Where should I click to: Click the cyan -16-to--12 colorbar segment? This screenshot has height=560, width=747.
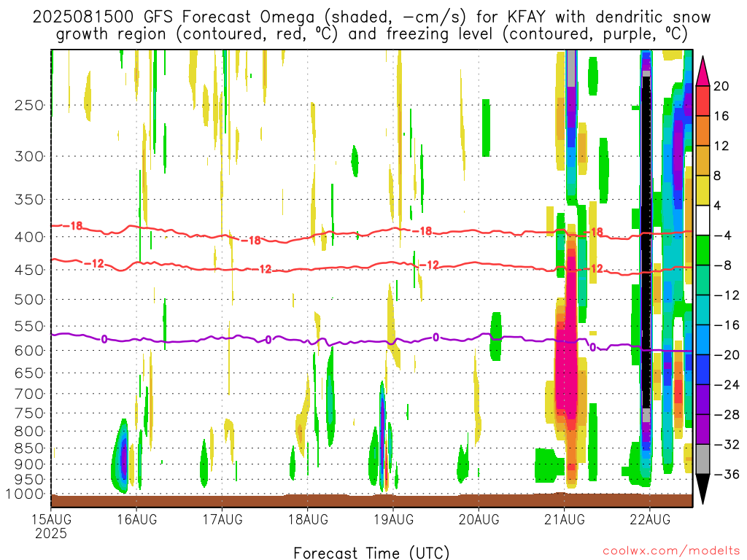point(703,310)
